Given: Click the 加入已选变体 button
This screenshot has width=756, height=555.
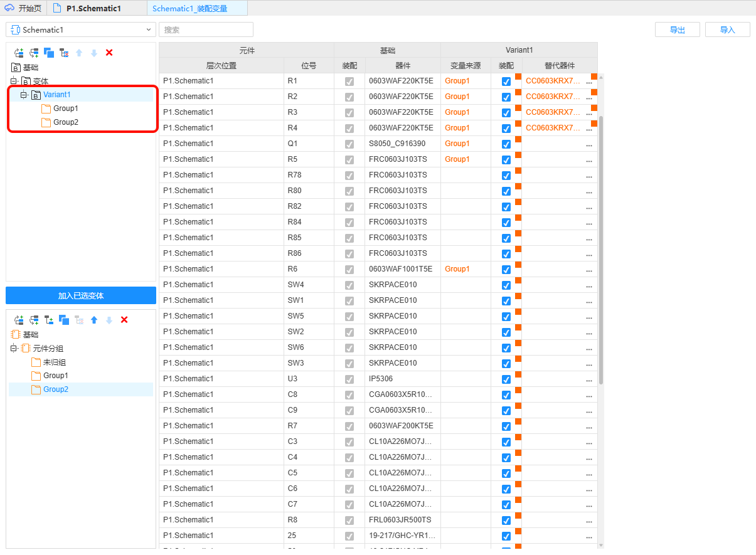Looking at the screenshot, I should tap(81, 295).
